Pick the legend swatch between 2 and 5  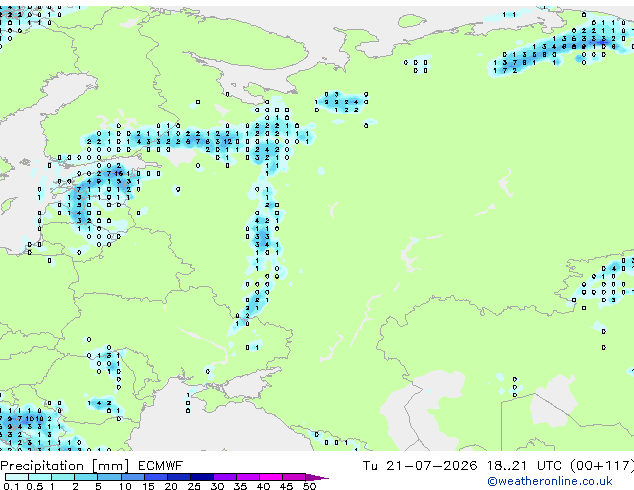tap(86, 477)
